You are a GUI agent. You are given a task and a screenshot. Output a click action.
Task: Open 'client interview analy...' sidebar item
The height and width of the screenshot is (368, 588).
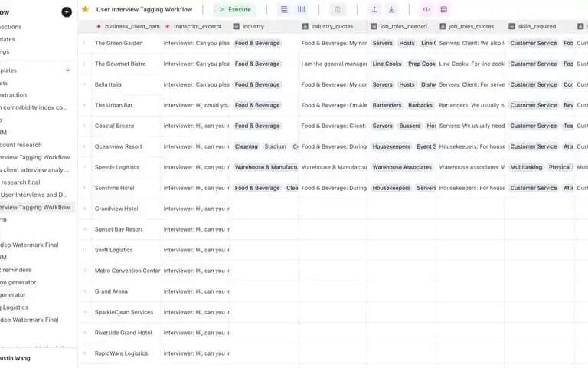(34, 169)
